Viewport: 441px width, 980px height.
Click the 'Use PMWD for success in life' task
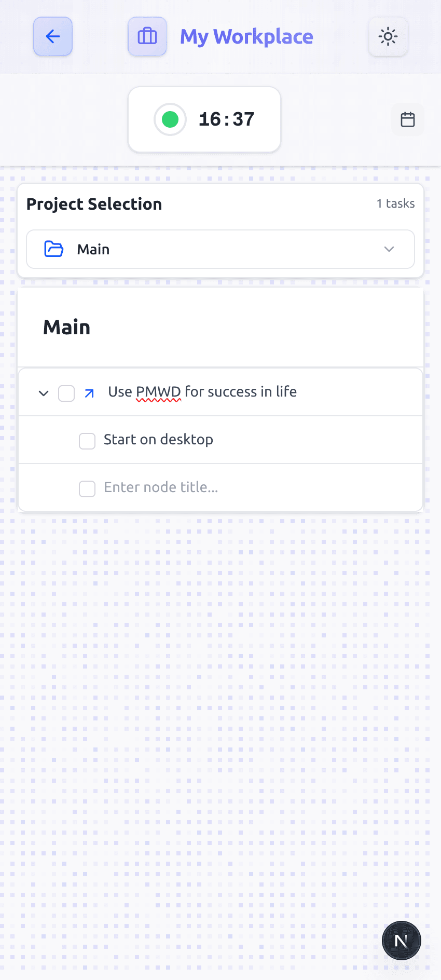[x=202, y=392]
